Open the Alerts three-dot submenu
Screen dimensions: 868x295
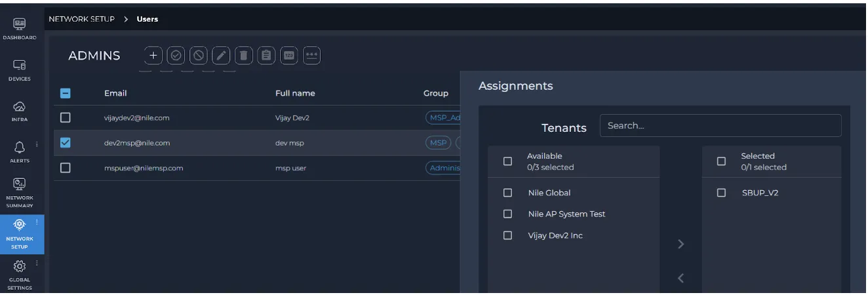(37, 144)
